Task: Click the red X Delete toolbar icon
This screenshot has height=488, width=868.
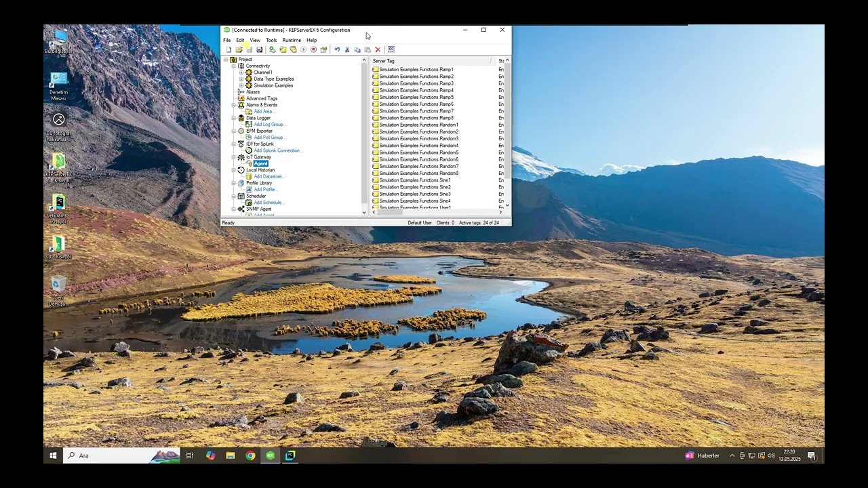Action: pos(378,49)
